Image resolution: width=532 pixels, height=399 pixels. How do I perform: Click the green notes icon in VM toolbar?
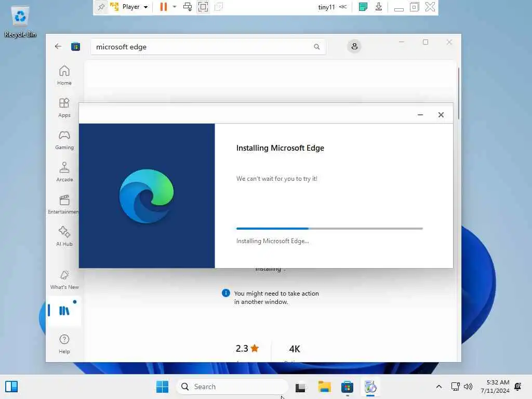point(363,7)
